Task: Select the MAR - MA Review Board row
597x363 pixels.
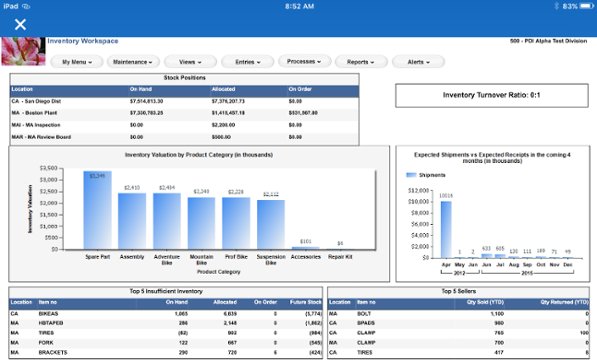Action: pos(184,137)
